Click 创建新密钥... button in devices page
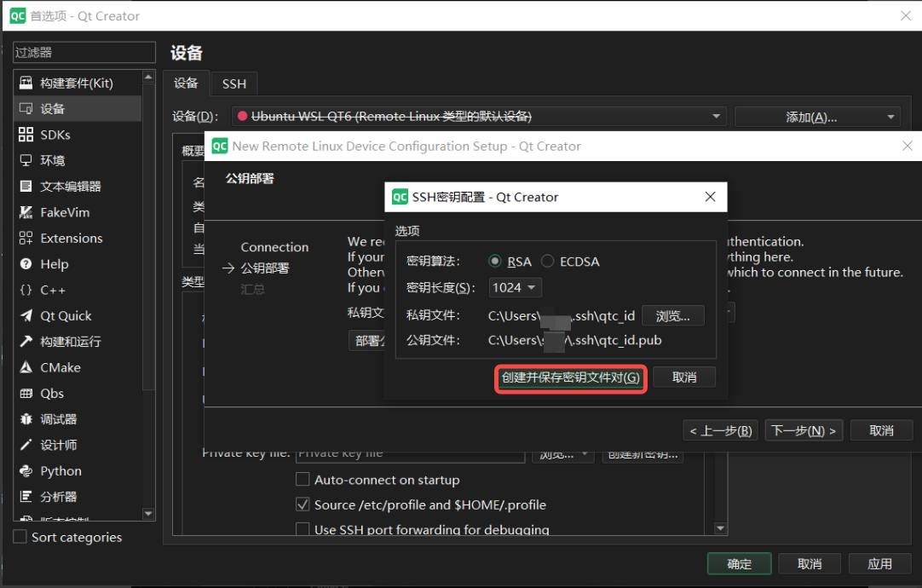This screenshot has height=588, width=922. coord(643,455)
